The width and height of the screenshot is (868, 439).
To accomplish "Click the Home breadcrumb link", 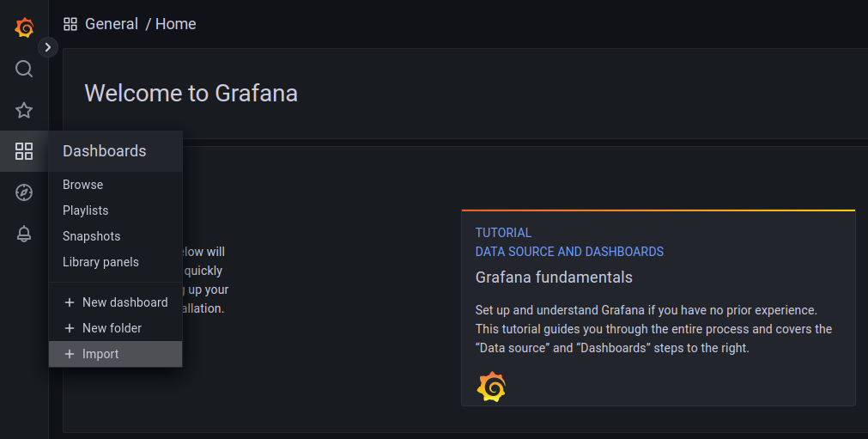I will pyautogui.click(x=176, y=24).
